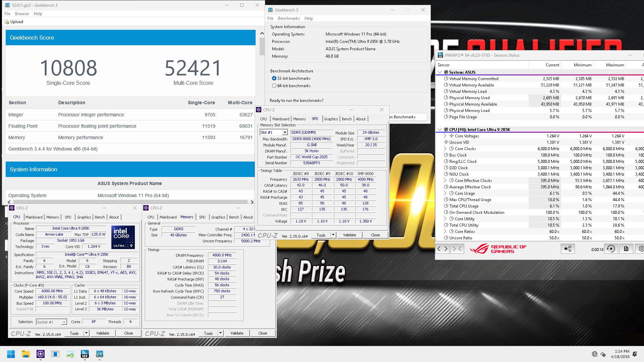The height and width of the screenshot is (362, 644).
Task: Expand Core Ratios row
Action: click(445, 232)
